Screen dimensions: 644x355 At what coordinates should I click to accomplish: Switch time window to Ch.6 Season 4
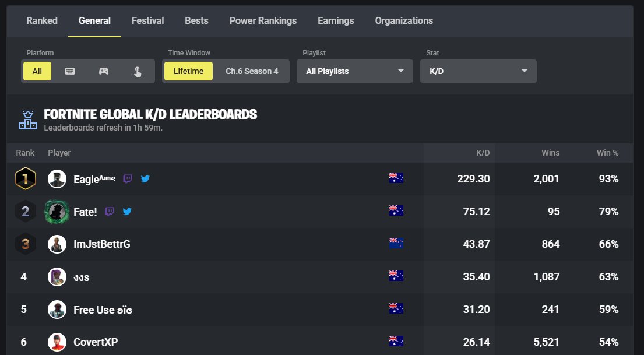click(x=252, y=71)
